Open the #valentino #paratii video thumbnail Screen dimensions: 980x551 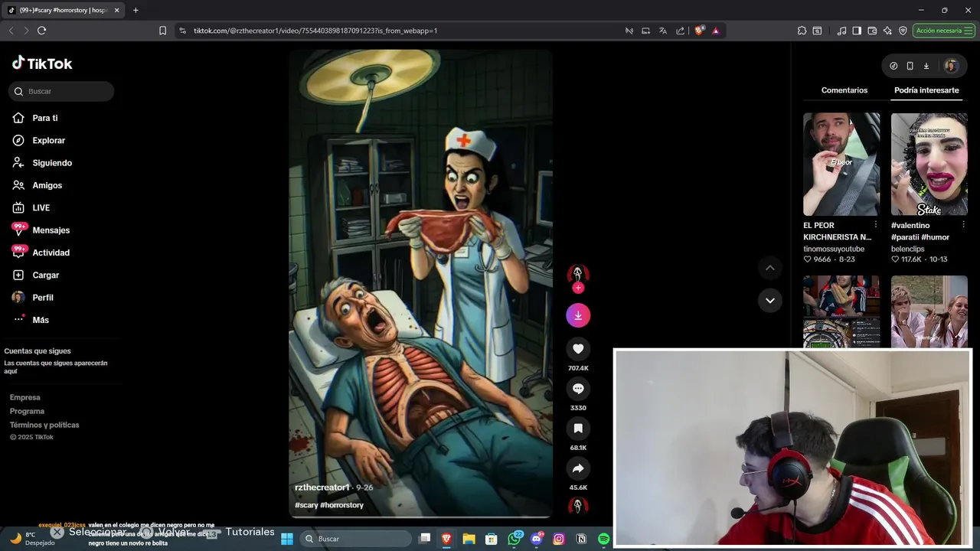pos(929,165)
